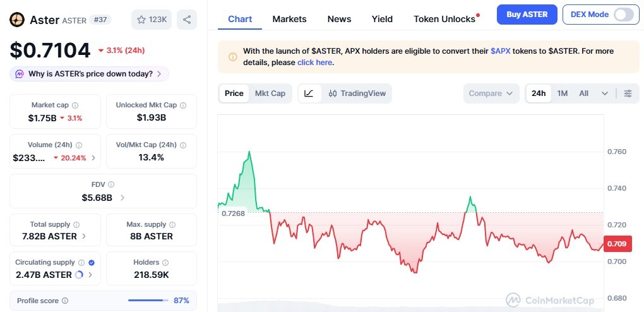Click info icon beside Profile score
Screen dimensions: 644x312
[x=65, y=301]
